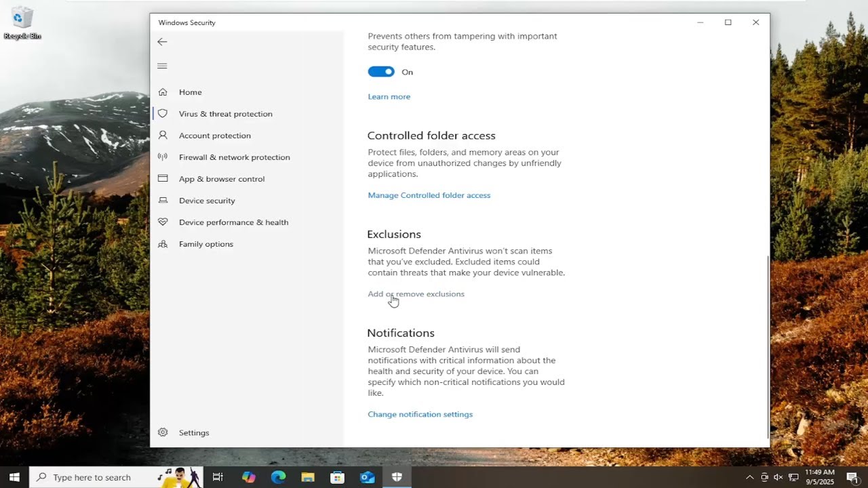This screenshot has height=488, width=868.
Task: Minimize the Windows Security window
Action: pos(701,22)
